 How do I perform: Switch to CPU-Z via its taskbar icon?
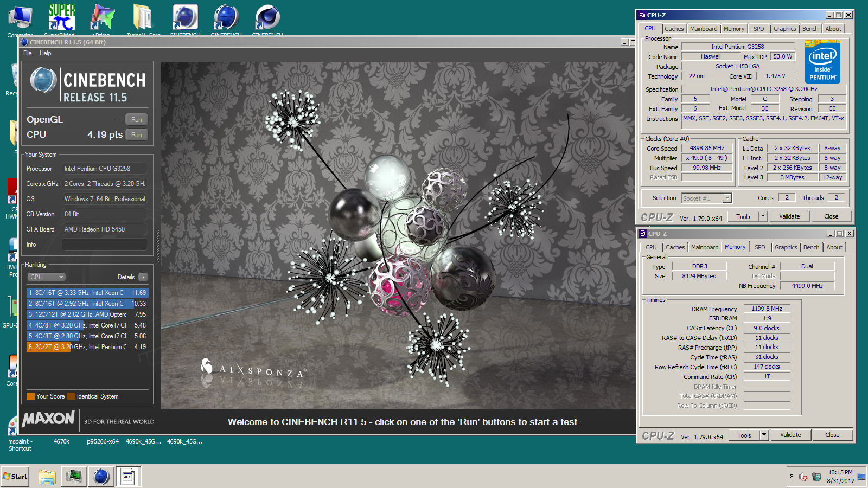click(127, 477)
